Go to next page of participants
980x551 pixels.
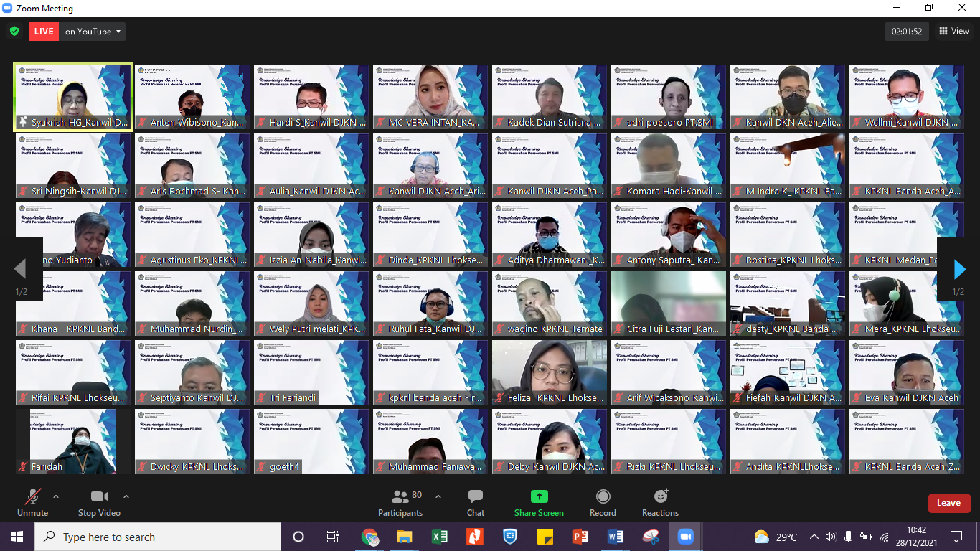coord(959,269)
